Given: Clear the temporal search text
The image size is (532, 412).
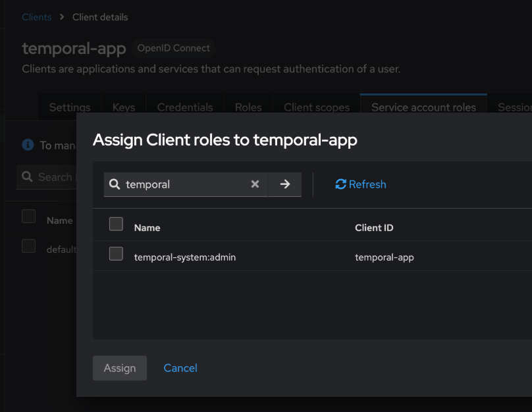Looking at the screenshot, I should pyautogui.click(x=255, y=184).
